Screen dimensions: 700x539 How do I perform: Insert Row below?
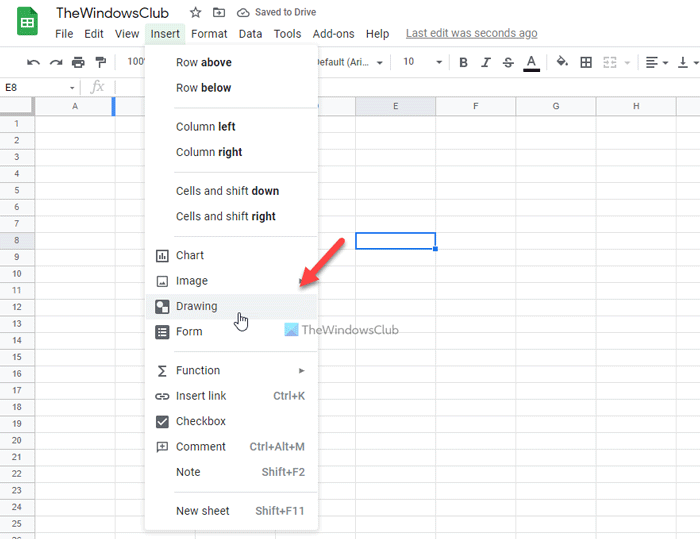click(231, 88)
